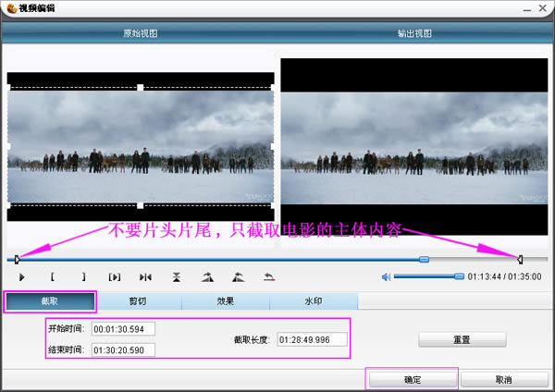Play the selected bracketed segment
Screen dimensions: 555x392
[115, 277]
